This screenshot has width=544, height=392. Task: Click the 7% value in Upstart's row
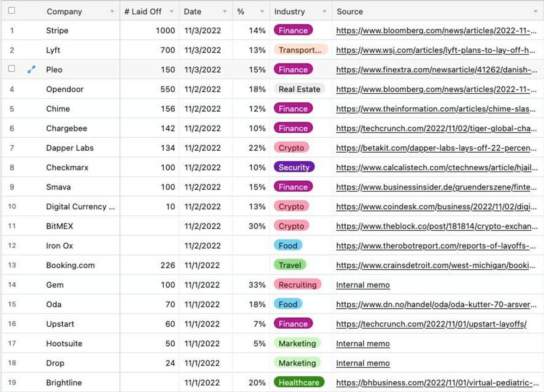260,324
